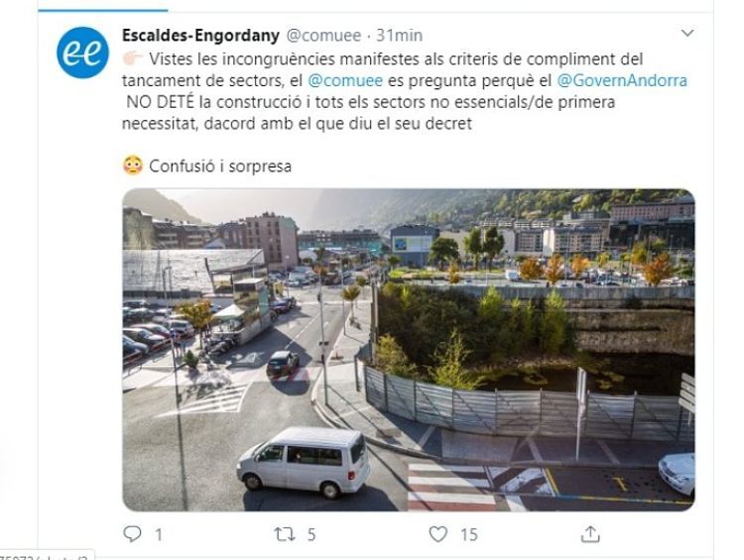Open the 31min timestamp link

coord(399,36)
